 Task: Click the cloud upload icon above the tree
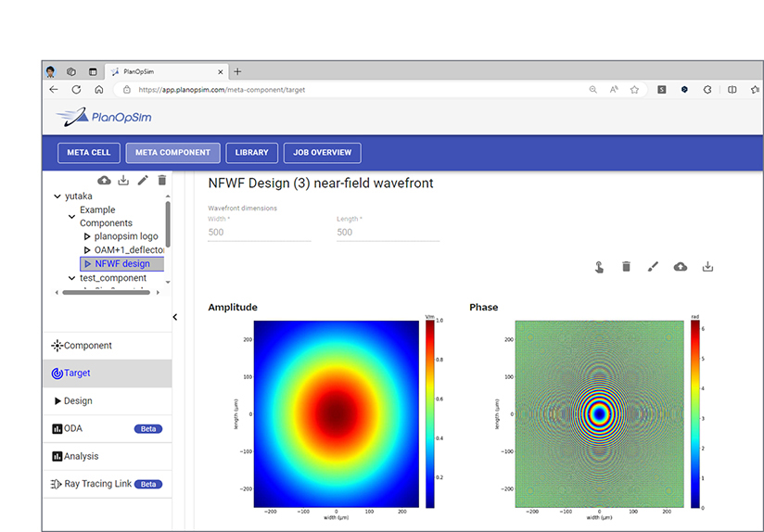click(104, 180)
